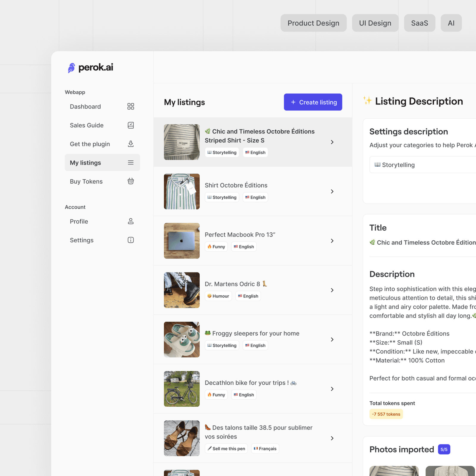Click the sparkle icon beside Listing Description
The width and height of the screenshot is (476, 476).
tap(367, 101)
